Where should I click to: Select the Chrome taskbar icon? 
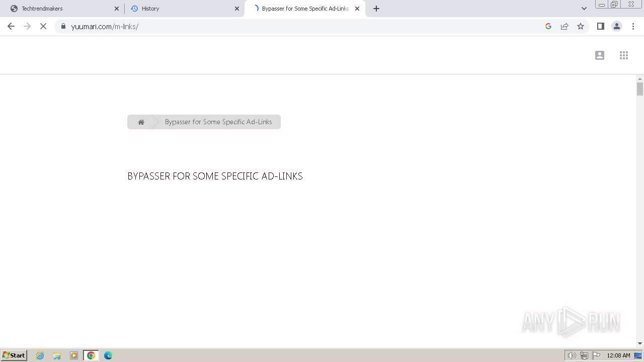(x=91, y=355)
